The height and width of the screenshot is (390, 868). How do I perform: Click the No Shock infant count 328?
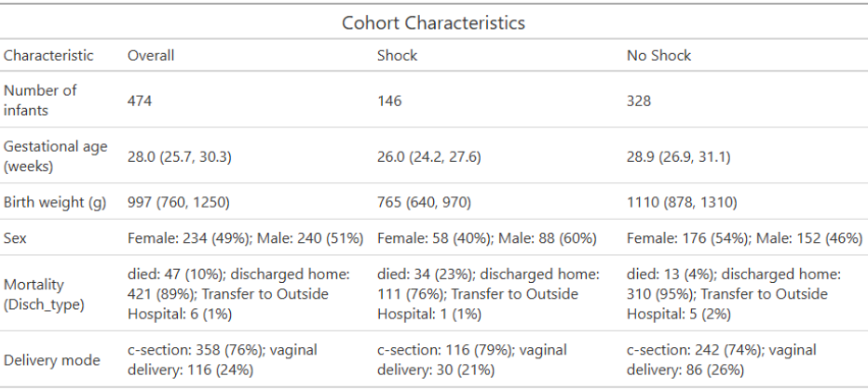pos(639,101)
